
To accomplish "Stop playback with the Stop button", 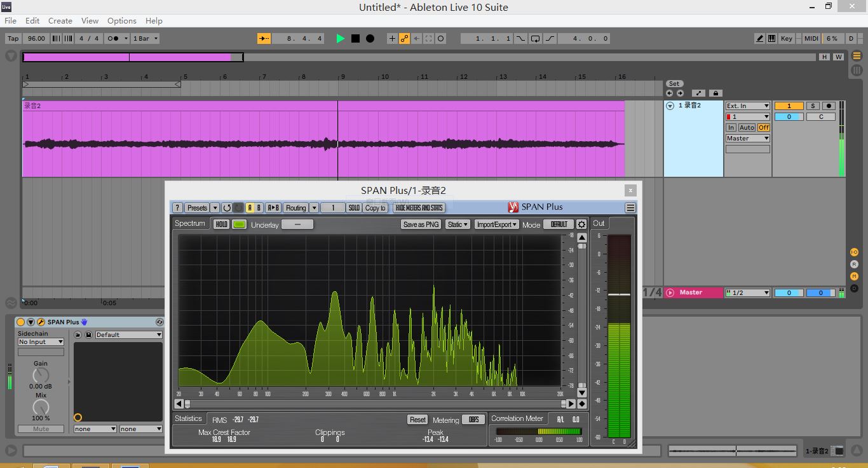I will coord(355,39).
